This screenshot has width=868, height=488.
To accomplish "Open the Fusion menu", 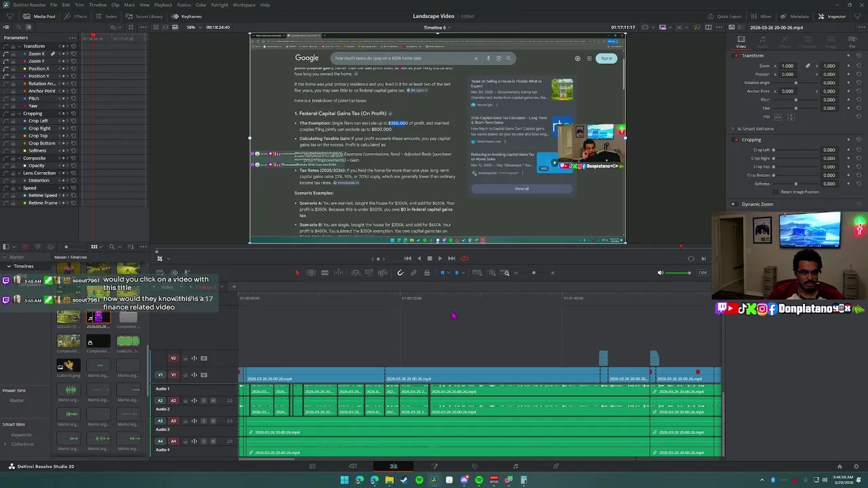I will 184,5.
